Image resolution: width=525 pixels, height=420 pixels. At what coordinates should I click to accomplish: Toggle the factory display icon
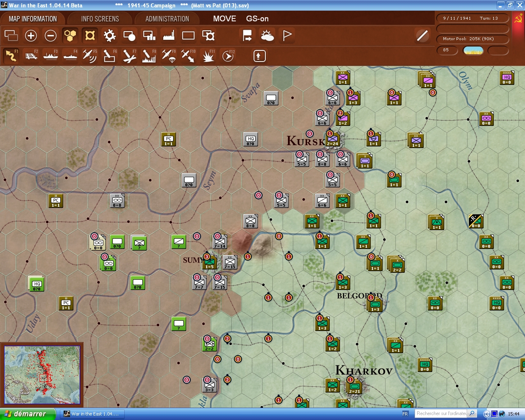(169, 36)
